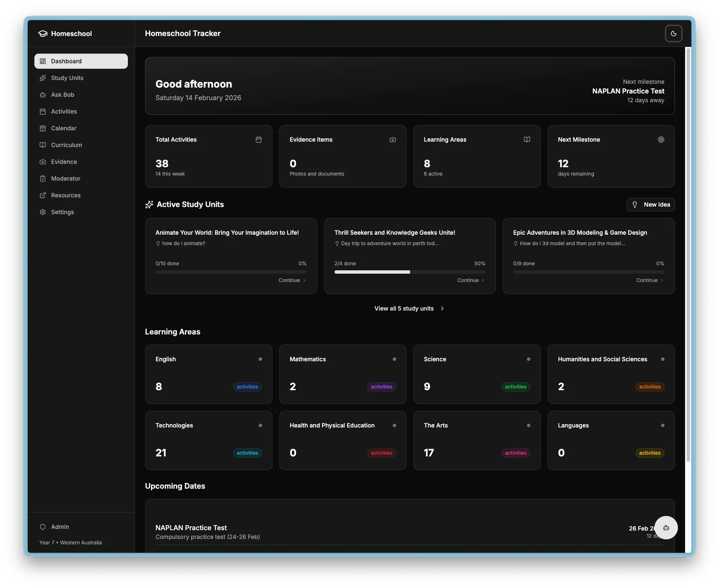This screenshot has width=719, height=588.
Task: Open Ask Bob from the sidebar
Action: pyautogui.click(x=62, y=95)
